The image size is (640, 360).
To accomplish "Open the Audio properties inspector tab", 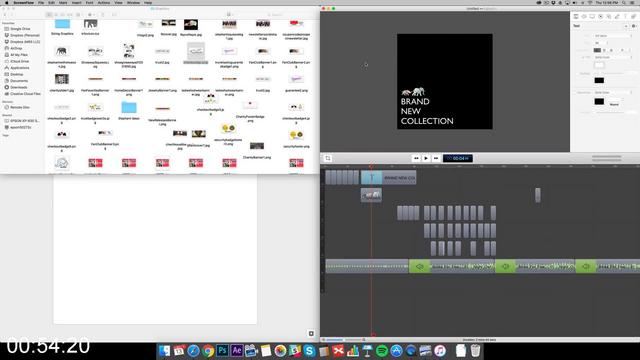I will [584, 16].
